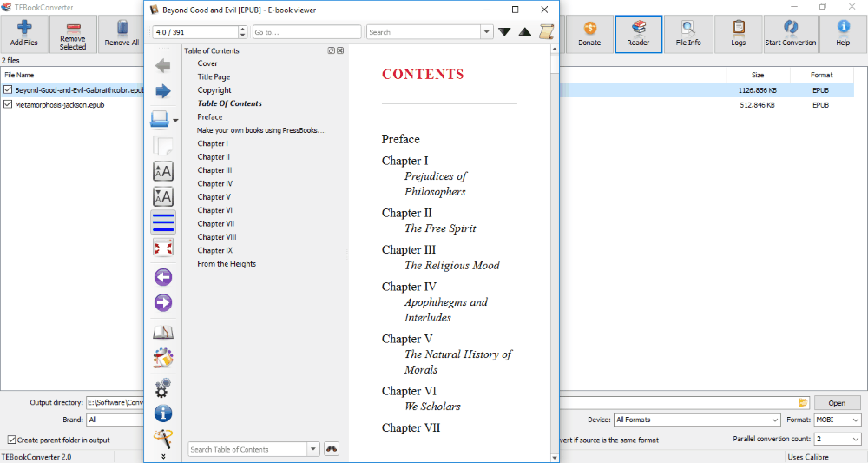Open Help in the TEBookConverter toolbar

click(843, 35)
